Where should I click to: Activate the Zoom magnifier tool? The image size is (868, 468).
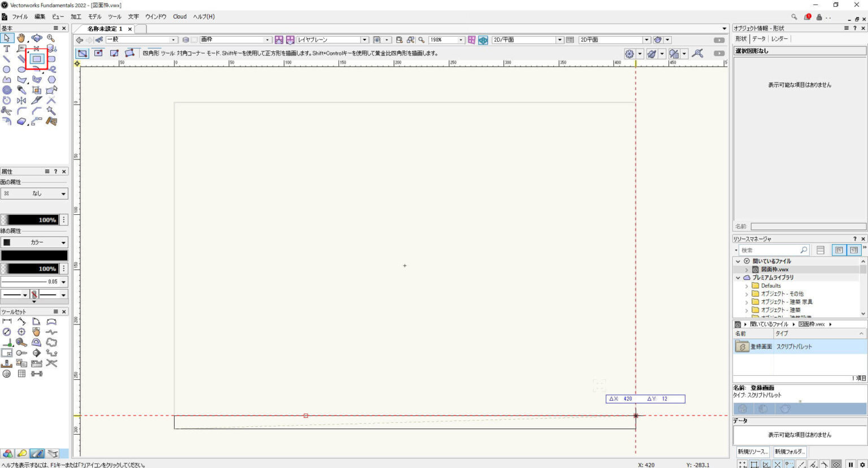[x=50, y=38]
